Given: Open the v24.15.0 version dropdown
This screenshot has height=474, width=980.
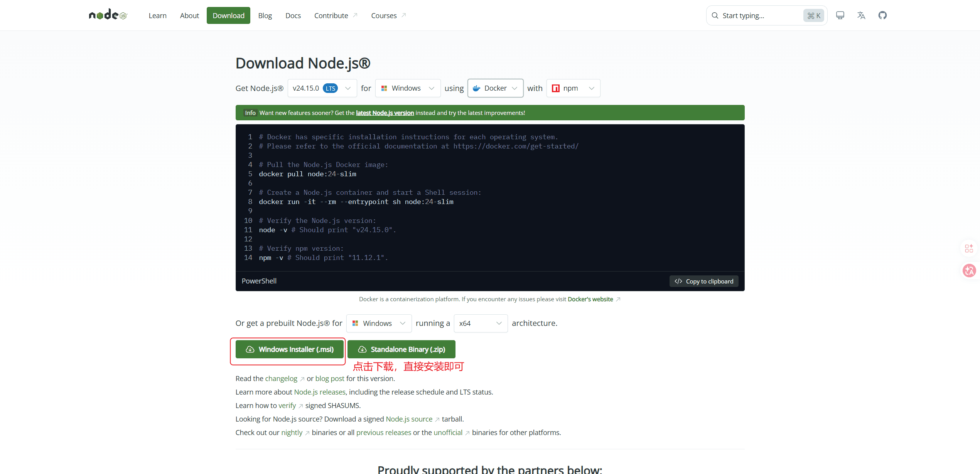Looking at the screenshot, I should point(322,88).
